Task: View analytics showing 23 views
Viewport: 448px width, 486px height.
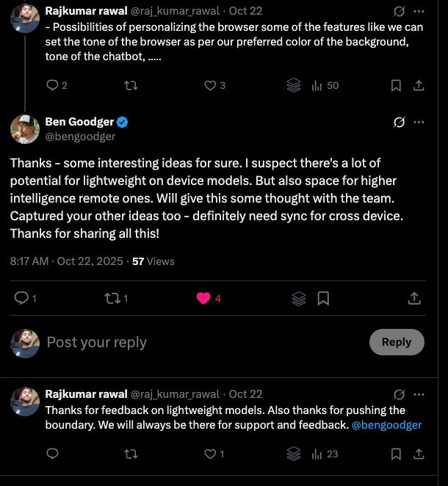Action: [x=325, y=454]
